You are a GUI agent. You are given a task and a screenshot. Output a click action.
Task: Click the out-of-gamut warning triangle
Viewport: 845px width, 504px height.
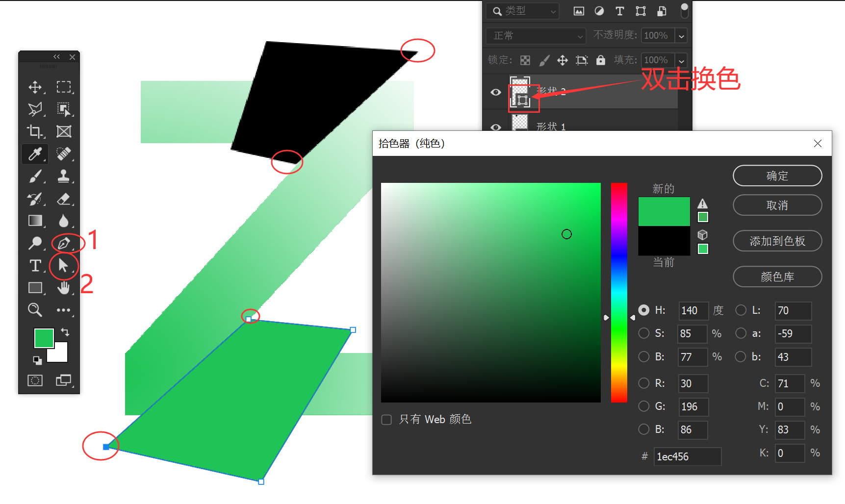tap(703, 203)
